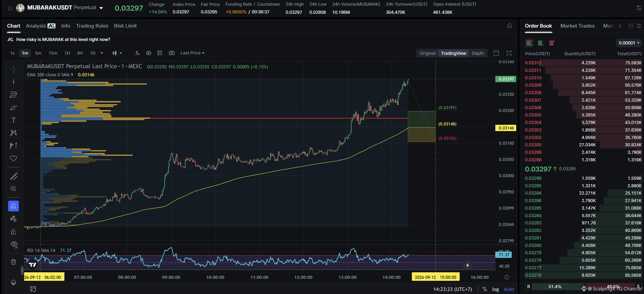This screenshot has width=644, height=294.
Task: Select the 15m timeframe
Action: click(53, 53)
